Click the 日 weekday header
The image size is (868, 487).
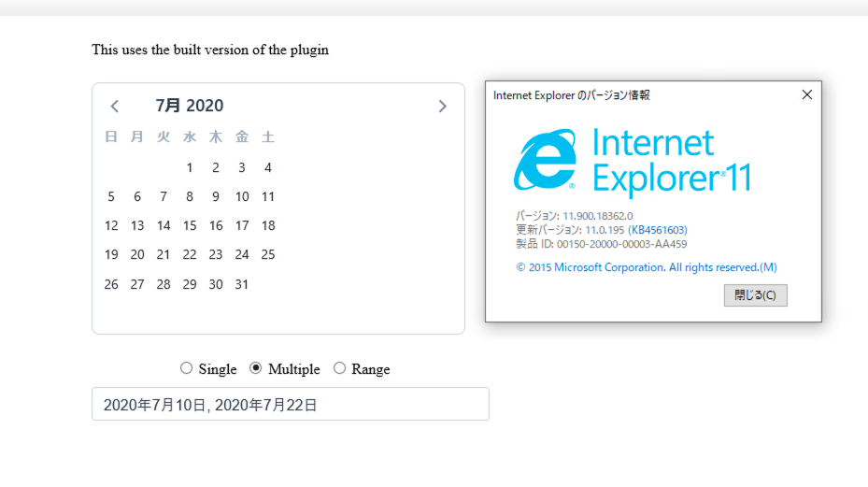click(x=111, y=136)
